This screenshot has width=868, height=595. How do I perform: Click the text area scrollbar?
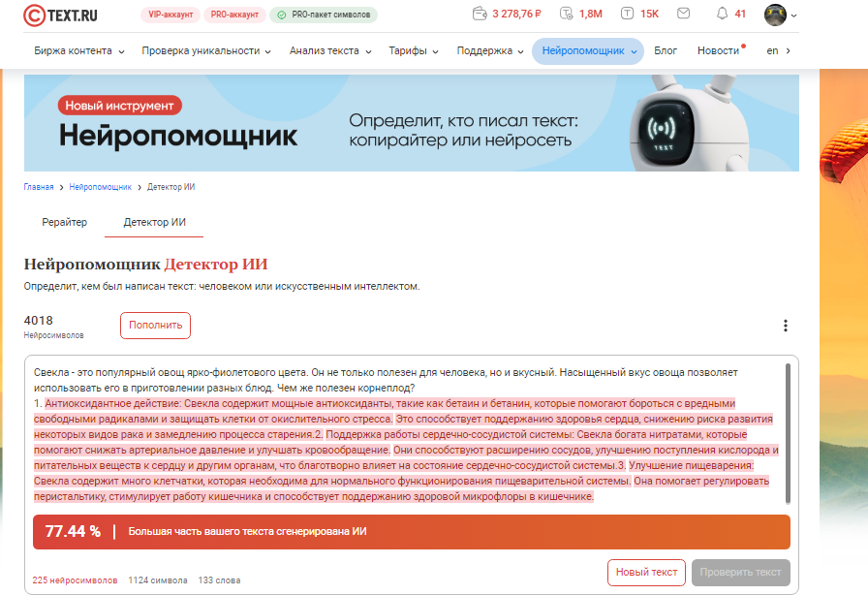788,433
